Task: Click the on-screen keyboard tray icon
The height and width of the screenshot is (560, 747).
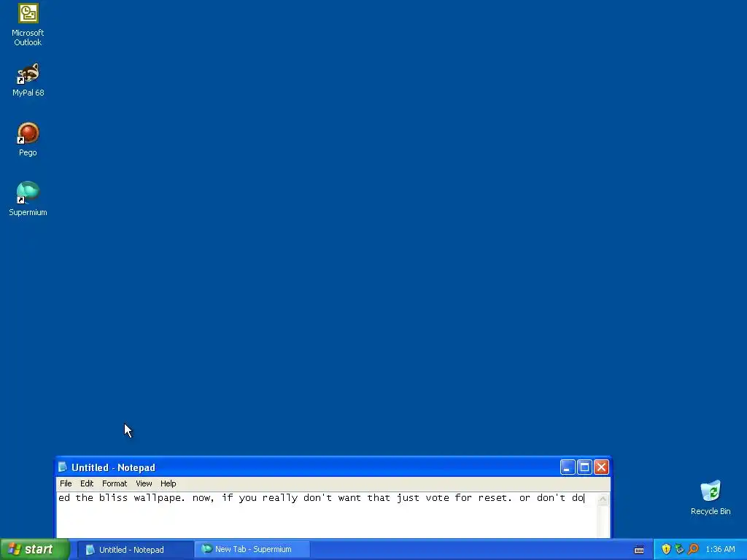Action: click(639, 550)
